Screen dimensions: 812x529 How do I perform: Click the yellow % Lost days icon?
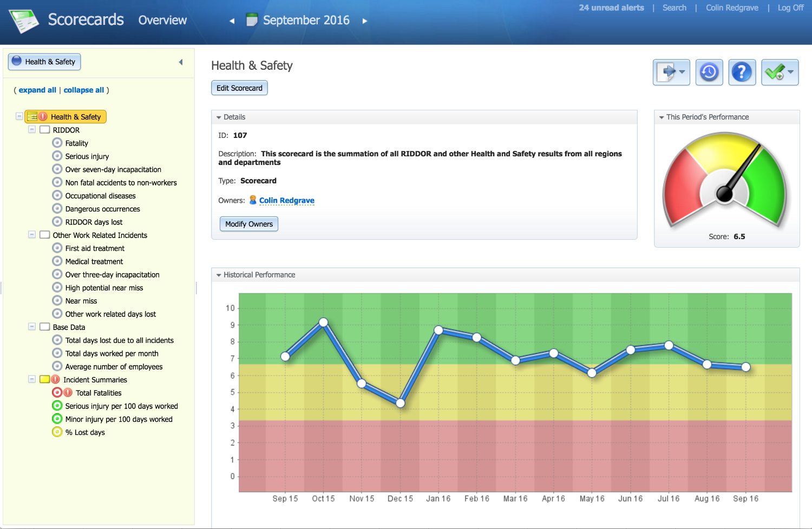click(x=57, y=432)
